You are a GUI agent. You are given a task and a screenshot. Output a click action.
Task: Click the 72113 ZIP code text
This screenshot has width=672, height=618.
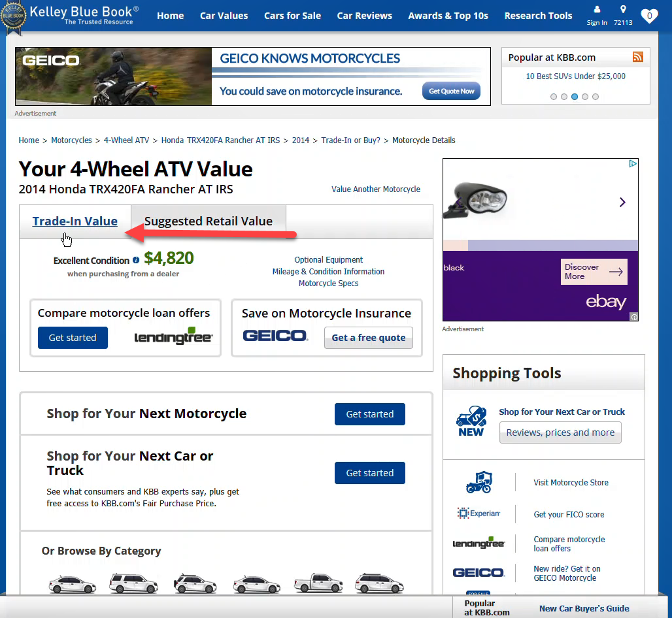click(623, 23)
